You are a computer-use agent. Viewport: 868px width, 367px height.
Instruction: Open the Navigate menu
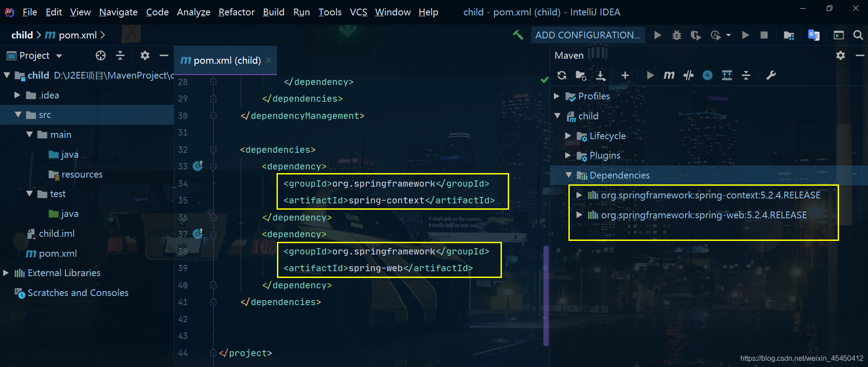click(118, 12)
